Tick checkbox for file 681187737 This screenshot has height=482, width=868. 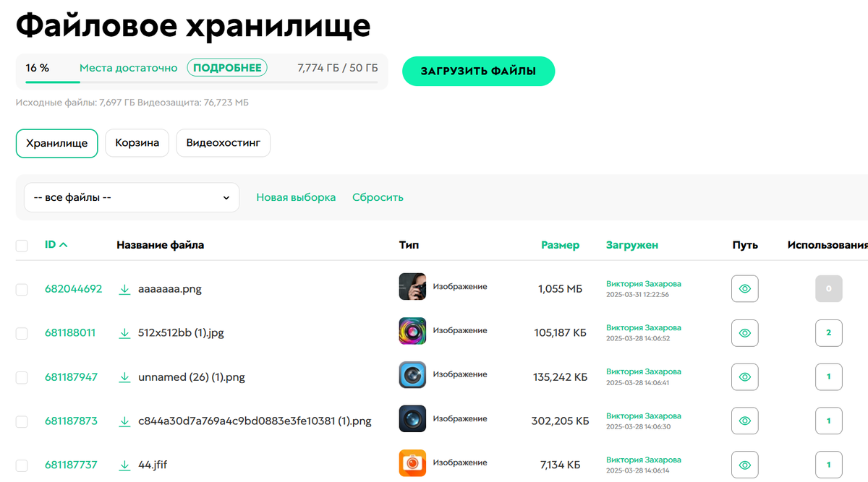(x=22, y=465)
